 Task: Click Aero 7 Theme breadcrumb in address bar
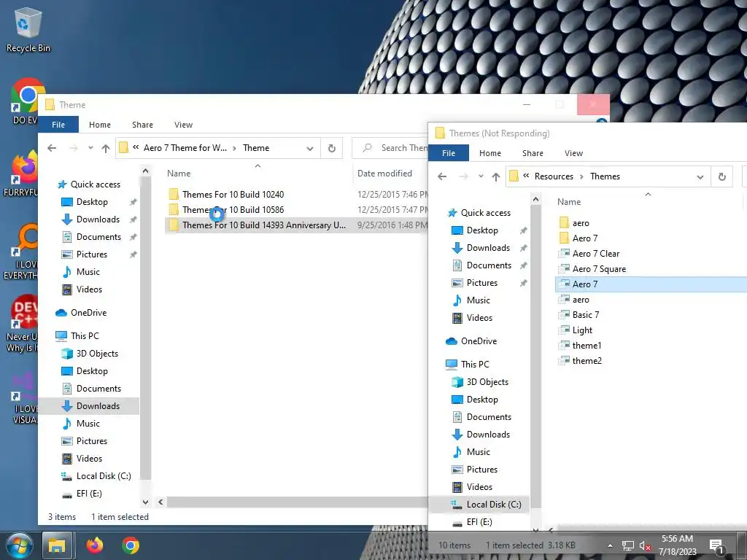(x=185, y=148)
